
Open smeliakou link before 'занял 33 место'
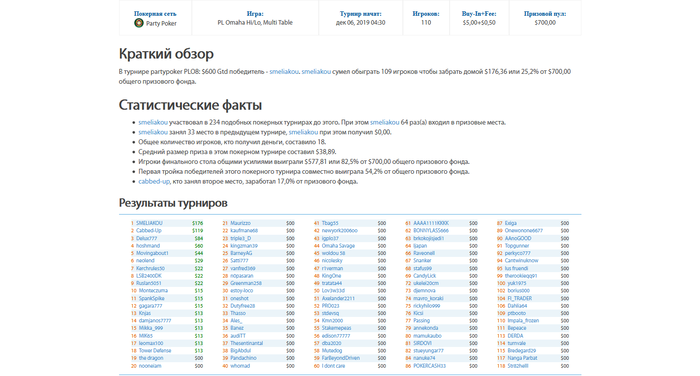click(x=153, y=132)
